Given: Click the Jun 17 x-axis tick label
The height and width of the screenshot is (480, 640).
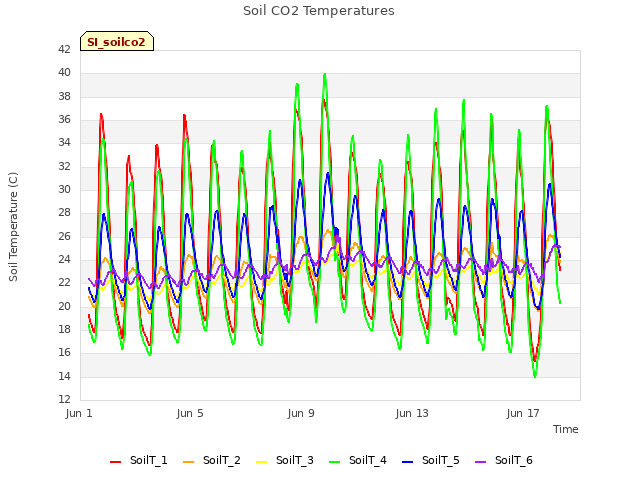Looking at the screenshot, I should (x=523, y=413).
